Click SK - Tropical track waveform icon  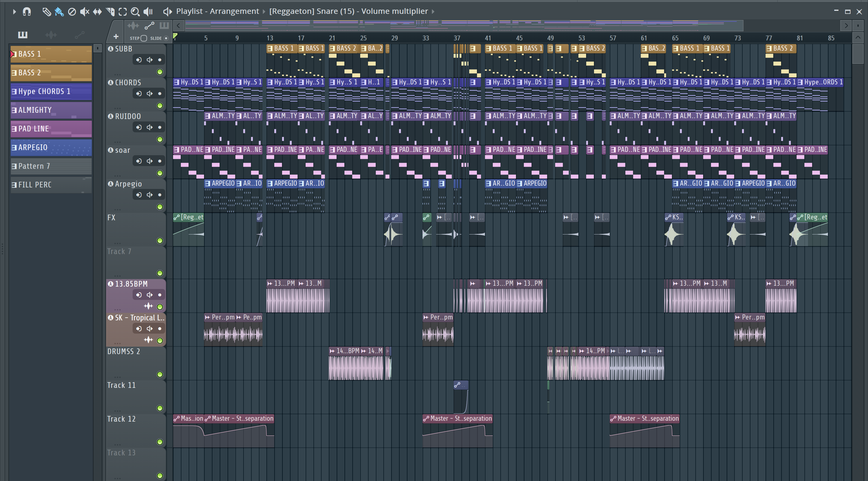(x=149, y=340)
